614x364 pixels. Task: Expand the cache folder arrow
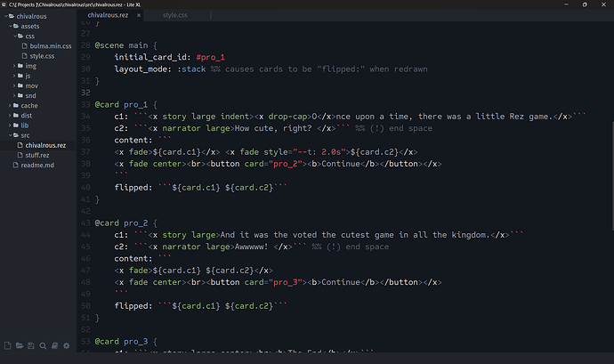point(10,105)
